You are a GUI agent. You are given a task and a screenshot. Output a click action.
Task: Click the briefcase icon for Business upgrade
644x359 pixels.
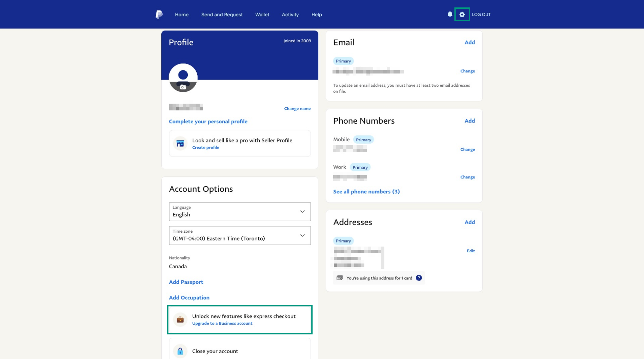[180, 319]
